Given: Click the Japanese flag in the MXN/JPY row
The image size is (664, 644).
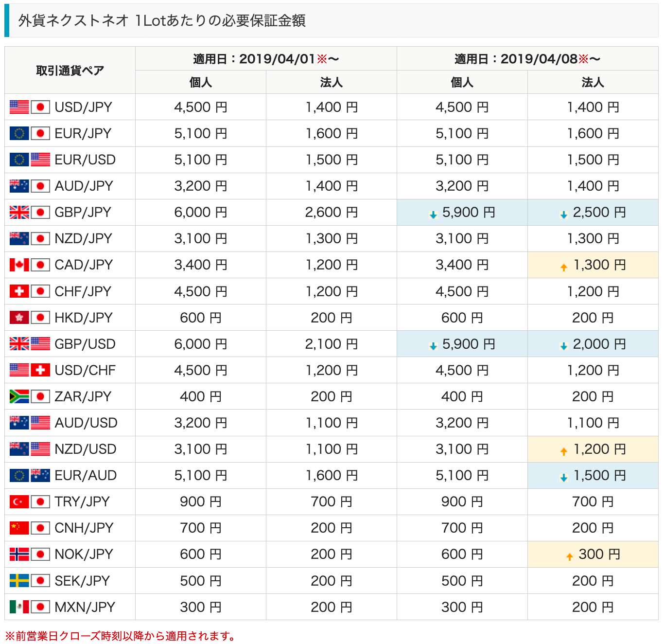Looking at the screenshot, I should tap(40, 607).
